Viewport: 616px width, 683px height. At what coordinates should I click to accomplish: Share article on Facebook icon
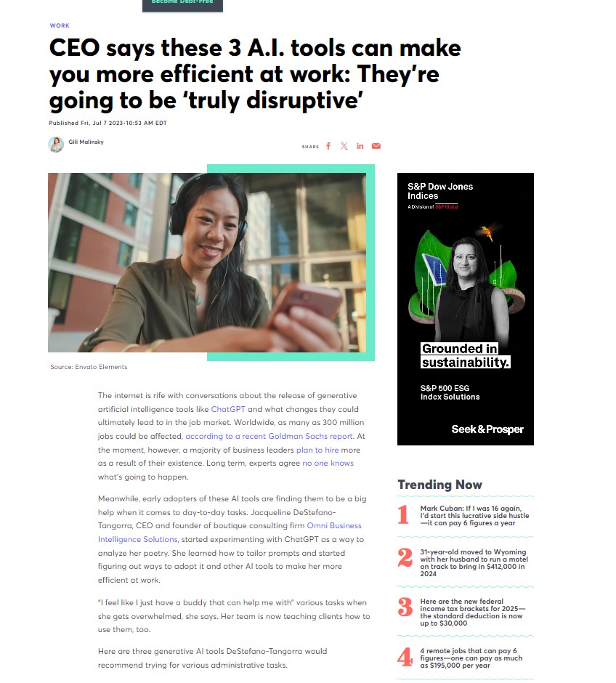click(x=328, y=146)
